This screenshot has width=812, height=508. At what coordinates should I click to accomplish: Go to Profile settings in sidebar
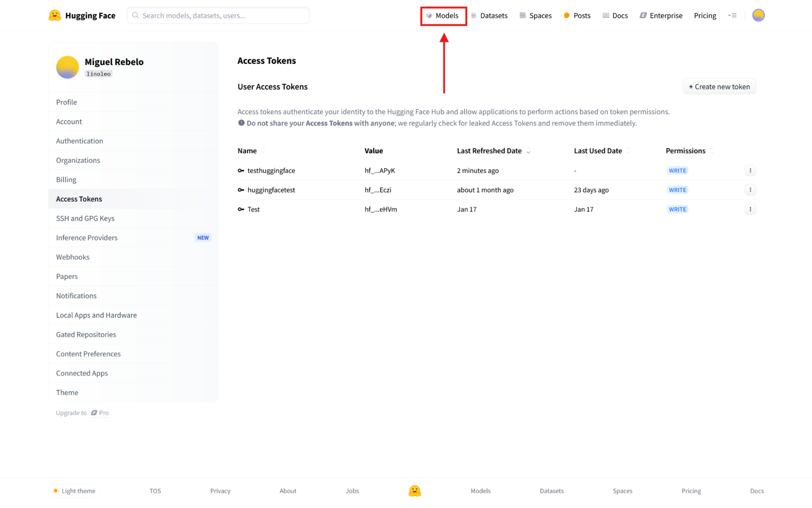[x=133, y=102]
